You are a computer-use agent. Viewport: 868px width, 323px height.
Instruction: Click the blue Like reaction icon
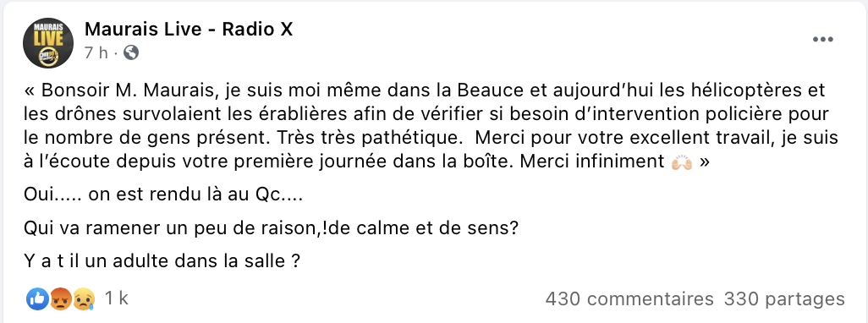[37, 299]
